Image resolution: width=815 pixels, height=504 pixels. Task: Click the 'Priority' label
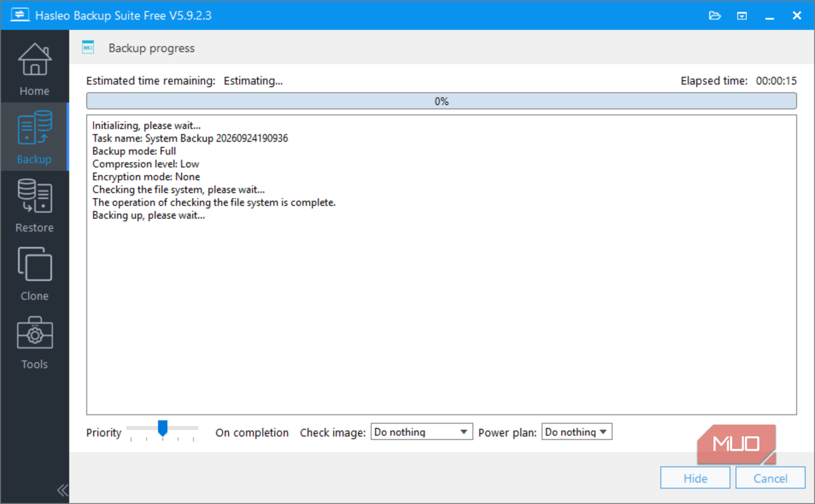[104, 433]
